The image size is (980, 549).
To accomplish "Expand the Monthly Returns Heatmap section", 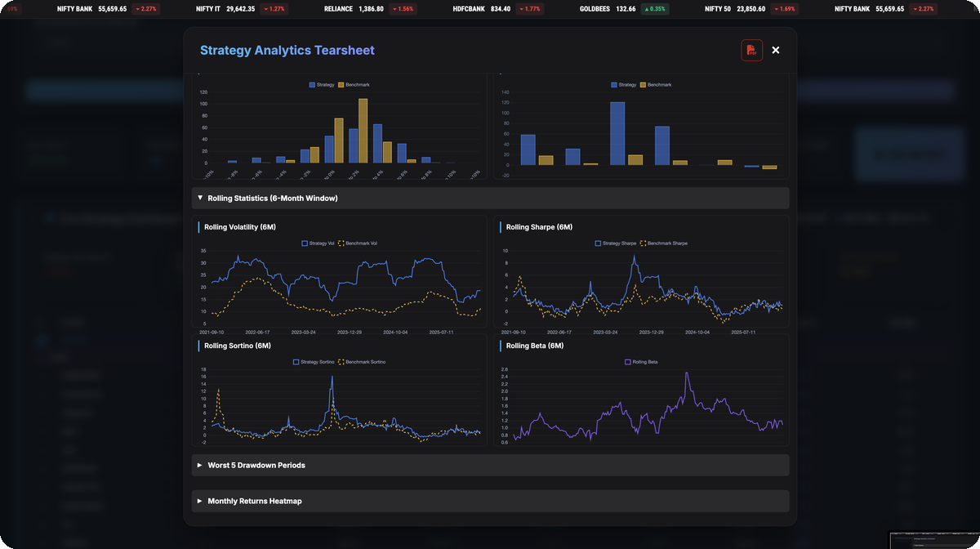I will pos(490,501).
